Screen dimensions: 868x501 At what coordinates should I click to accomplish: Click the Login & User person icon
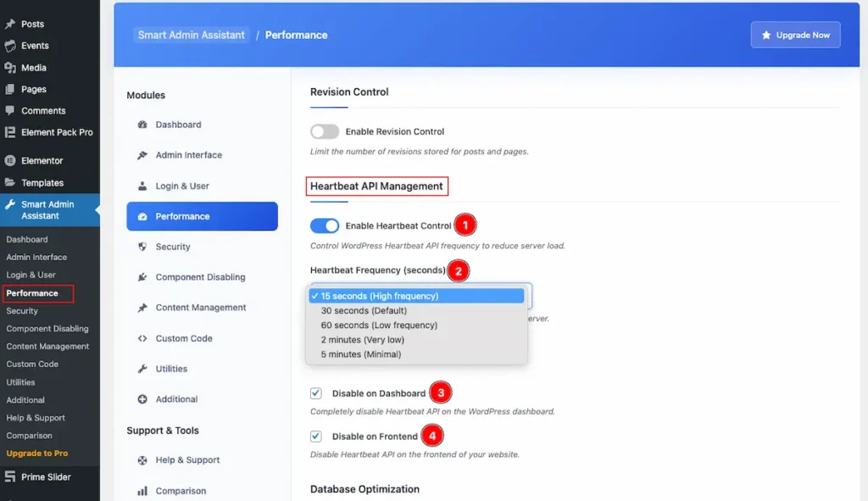point(142,186)
